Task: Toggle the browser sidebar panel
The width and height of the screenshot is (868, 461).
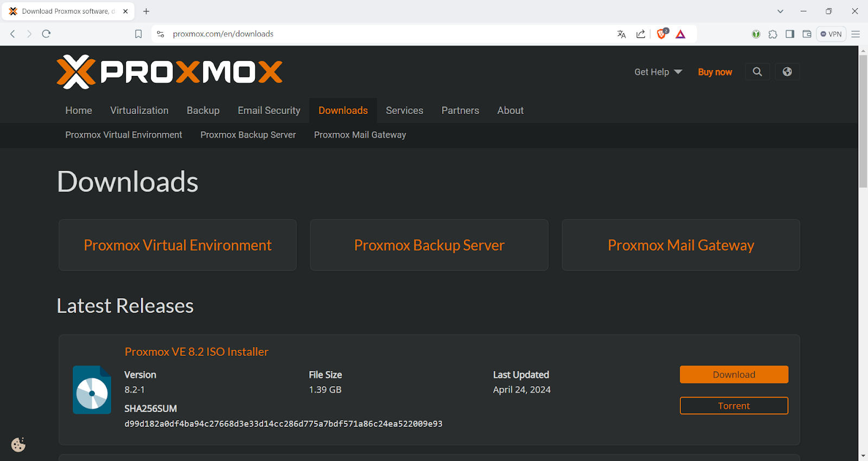Action: pyautogui.click(x=790, y=34)
